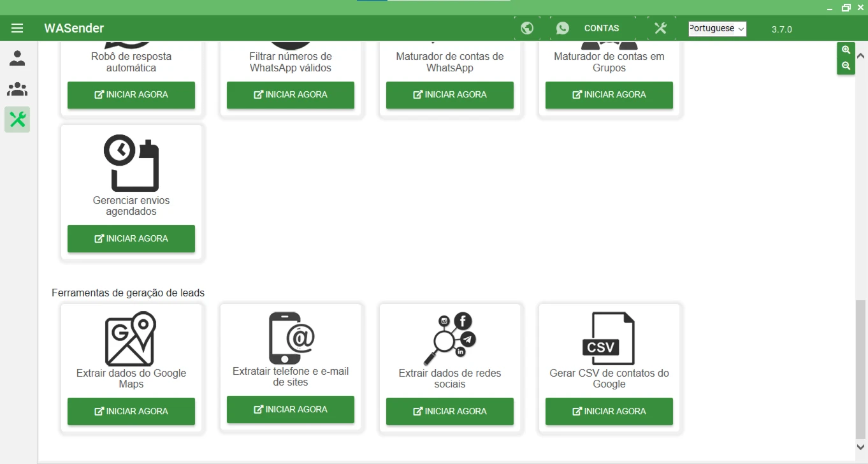Click the WhatsApp icon in the header
The width and height of the screenshot is (868, 464).
562,28
